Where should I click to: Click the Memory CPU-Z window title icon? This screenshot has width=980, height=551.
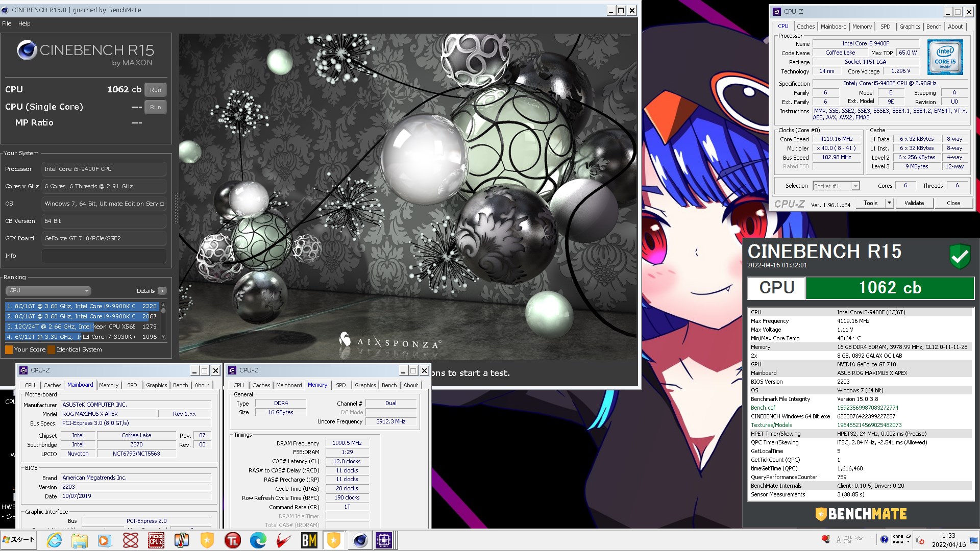tap(232, 370)
